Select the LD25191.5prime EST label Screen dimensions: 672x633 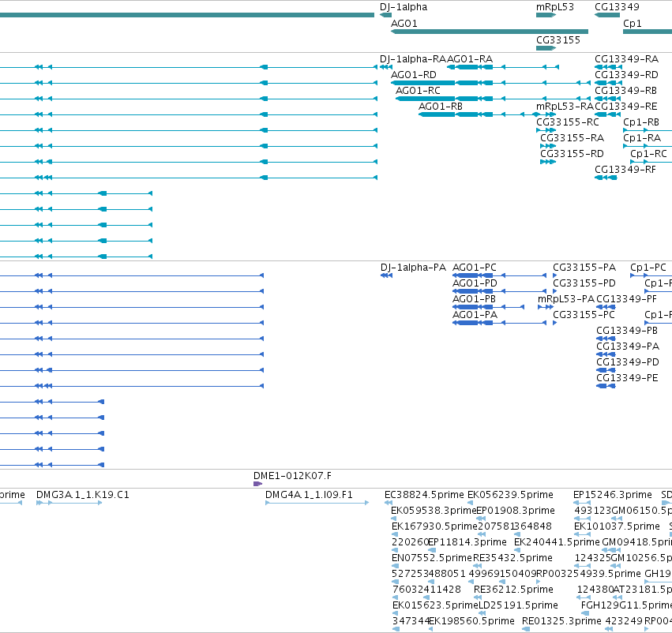[518, 605]
